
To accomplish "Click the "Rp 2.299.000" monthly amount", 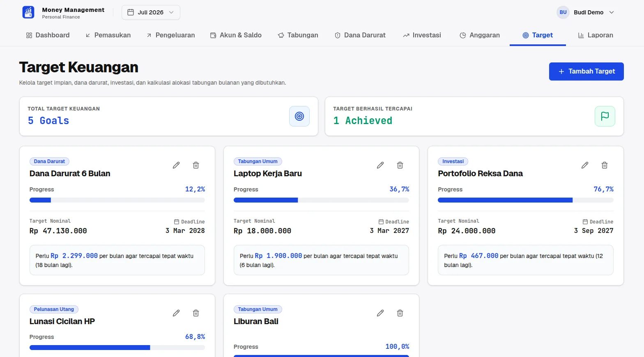I will point(74,256).
